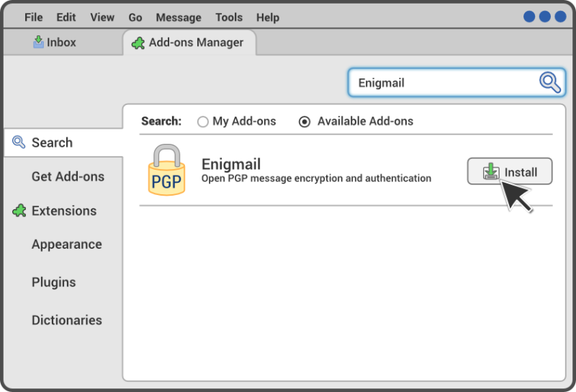The height and width of the screenshot is (392, 576).
Task: Open the Get Add-ons section
Action: (68, 176)
